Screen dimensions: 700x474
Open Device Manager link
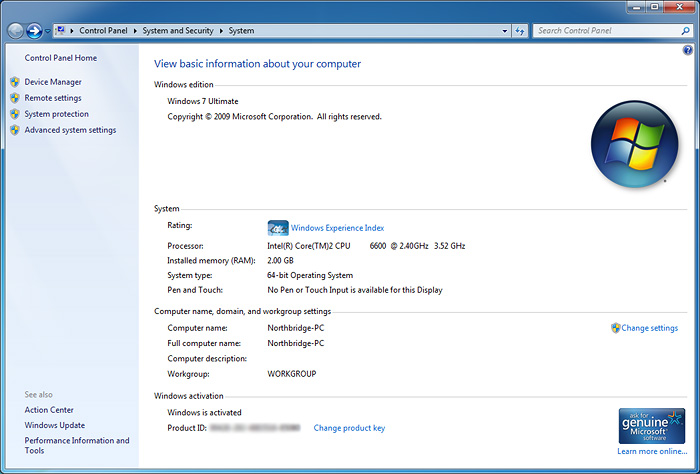point(53,82)
